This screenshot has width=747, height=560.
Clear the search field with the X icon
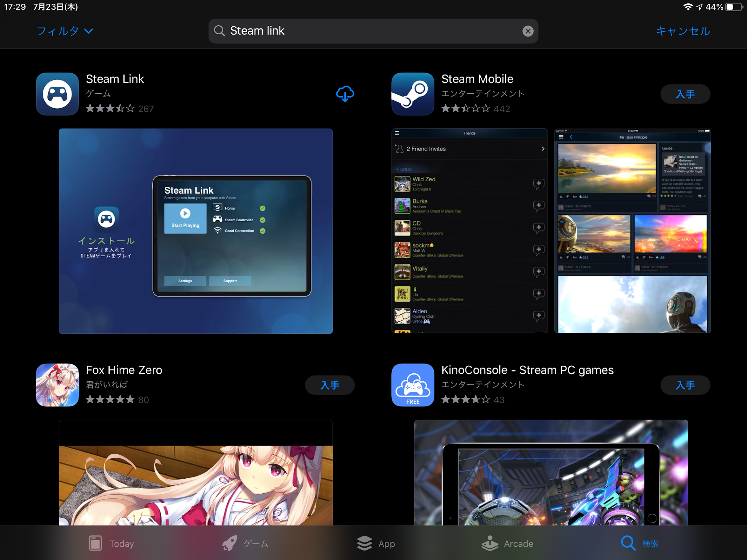point(527,31)
